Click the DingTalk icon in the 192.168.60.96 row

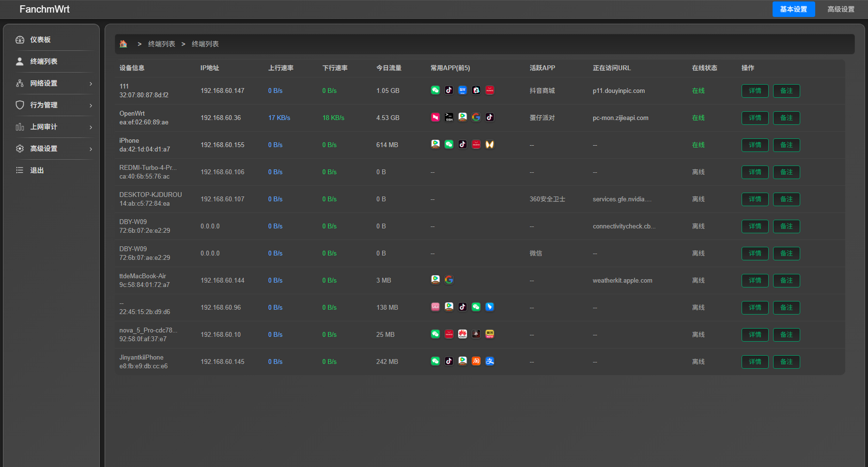[490, 307]
